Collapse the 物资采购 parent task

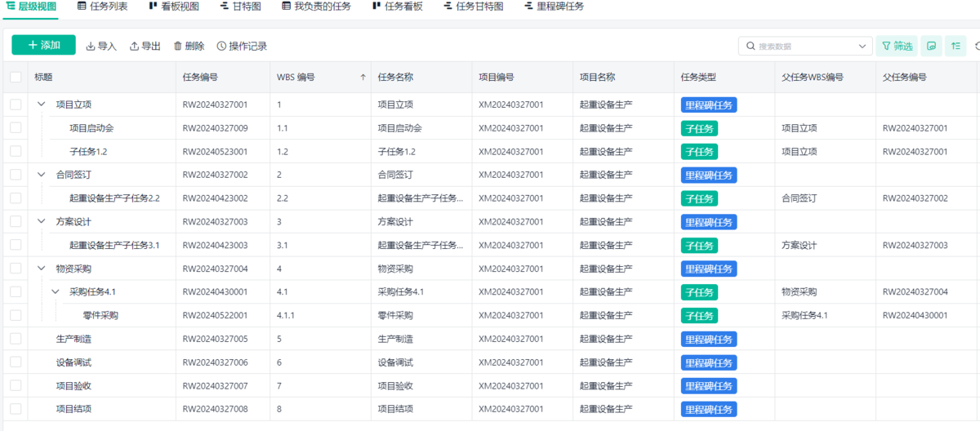click(x=41, y=269)
